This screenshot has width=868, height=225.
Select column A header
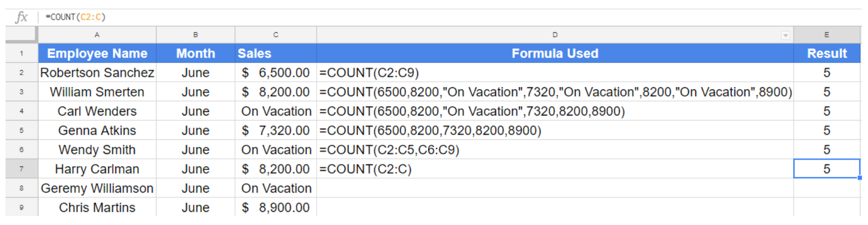[x=97, y=35]
